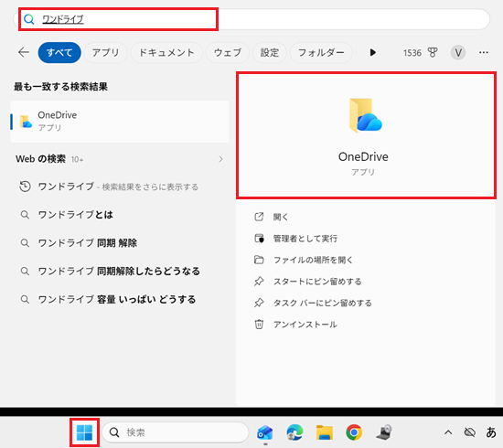The image size is (503, 448).
Task: Switch to the 設定 filter tab
Action: tap(270, 52)
